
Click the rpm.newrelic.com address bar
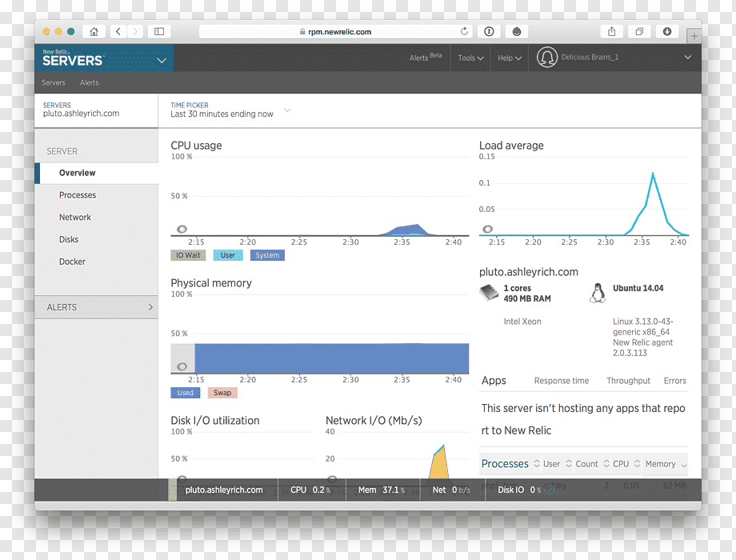tap(335, 31)
